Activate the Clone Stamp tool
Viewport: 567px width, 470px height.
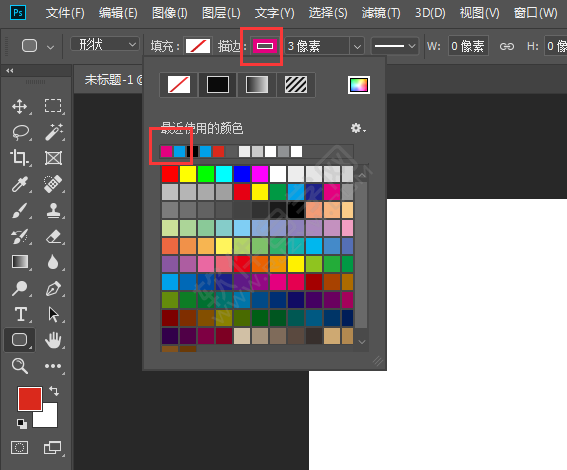point(54,210)
